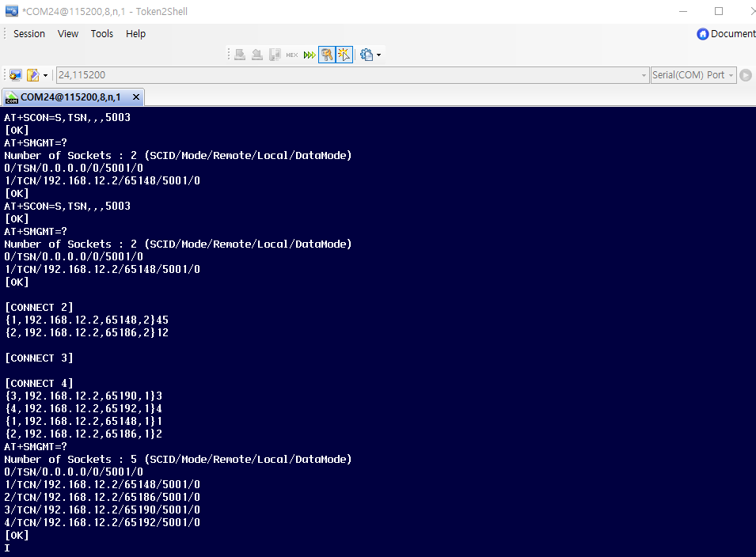Click the "{2,192.168.12.2,65186,2}12" line
The image size is (756, 557).
pos(87,332)
